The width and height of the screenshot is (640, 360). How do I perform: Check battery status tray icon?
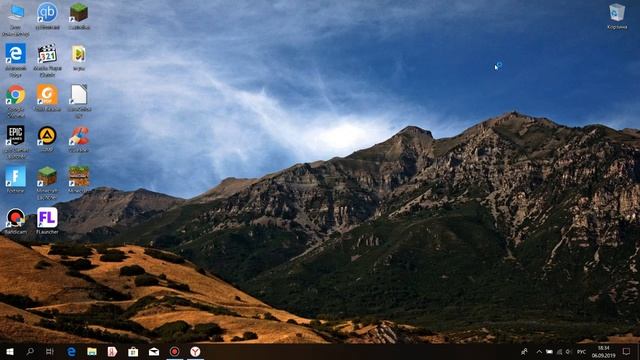549,351
